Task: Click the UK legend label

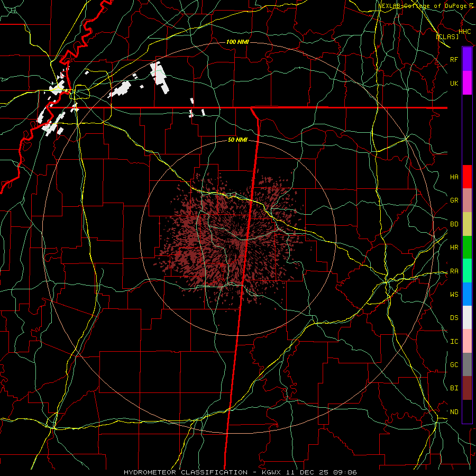Action: [454, 84]
